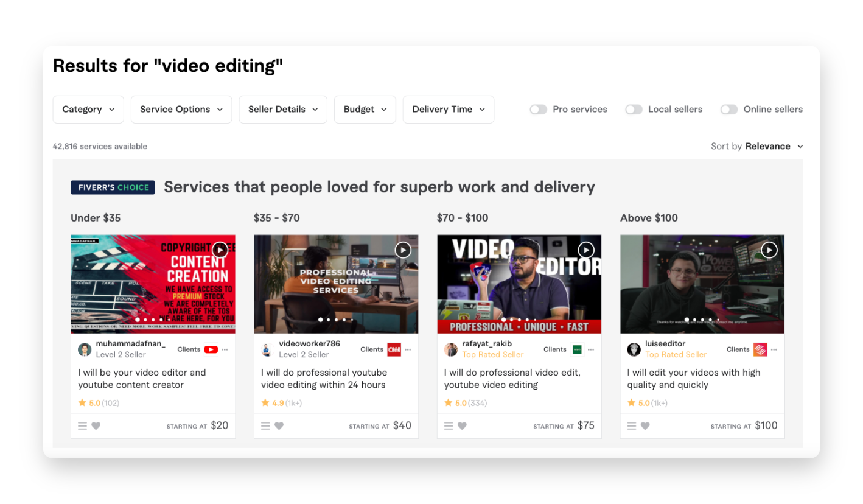Click videoworker786 seller avatar
The image size is (863, 504).
tap(267, 349)
